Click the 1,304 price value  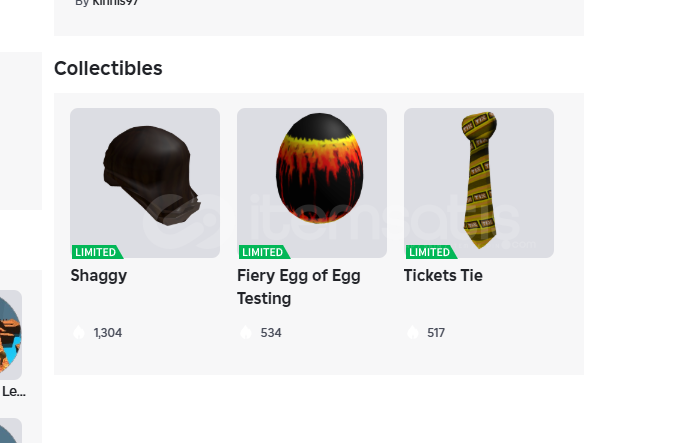tap(108, 333)
